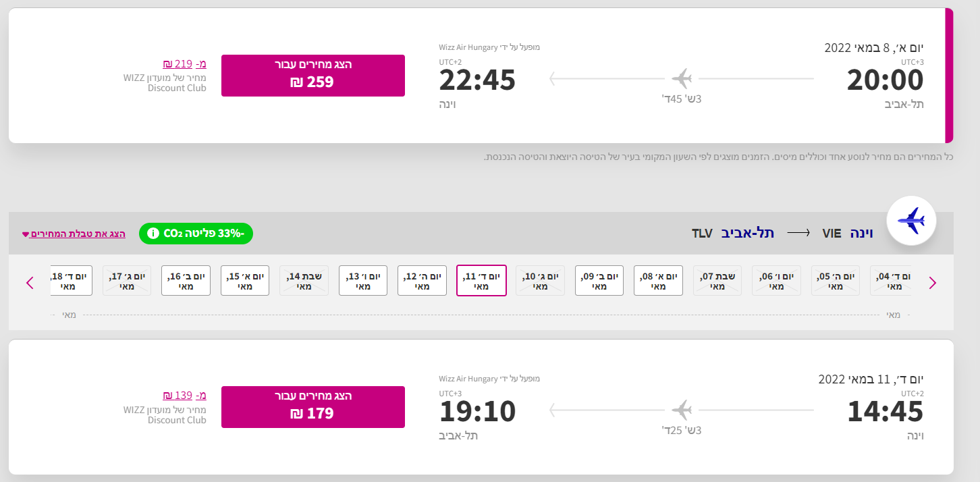The image size is (980, 482).
Task: Click the 14:45 Vienna departure time
Action: pos(885,411)
